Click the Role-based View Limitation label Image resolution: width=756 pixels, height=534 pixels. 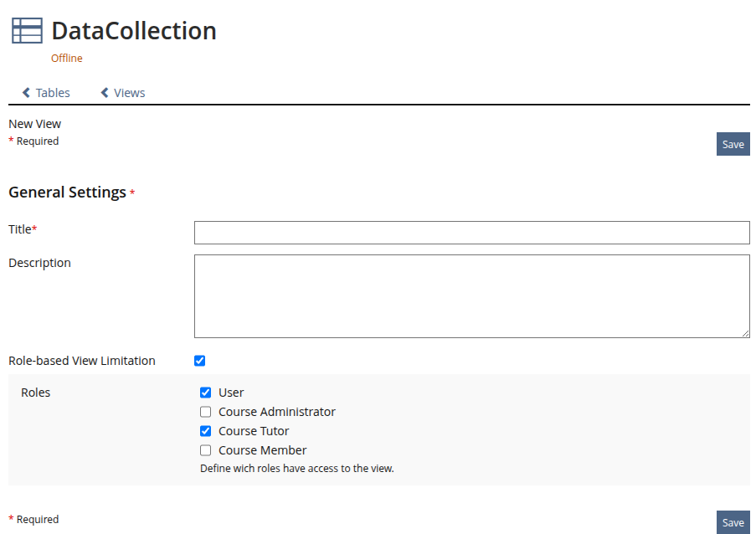pos(82,361)
